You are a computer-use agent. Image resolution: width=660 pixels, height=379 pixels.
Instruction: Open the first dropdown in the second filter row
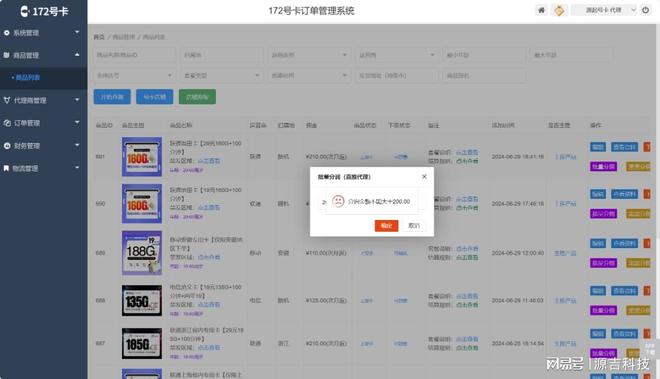[134, 76]
